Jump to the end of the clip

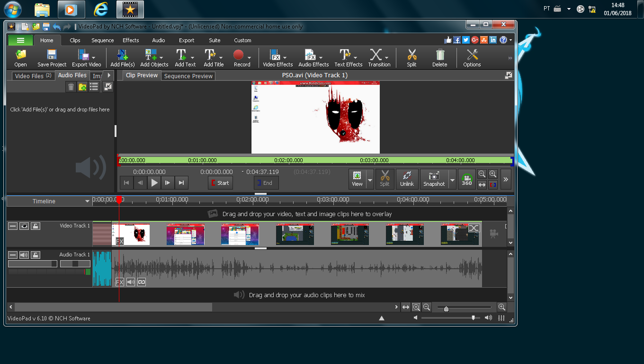181,182
